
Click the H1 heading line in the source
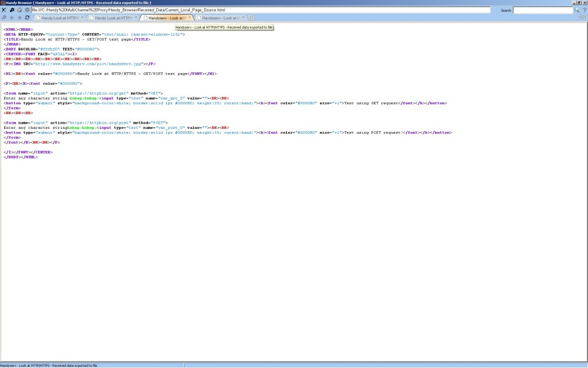tap(111, 74)
